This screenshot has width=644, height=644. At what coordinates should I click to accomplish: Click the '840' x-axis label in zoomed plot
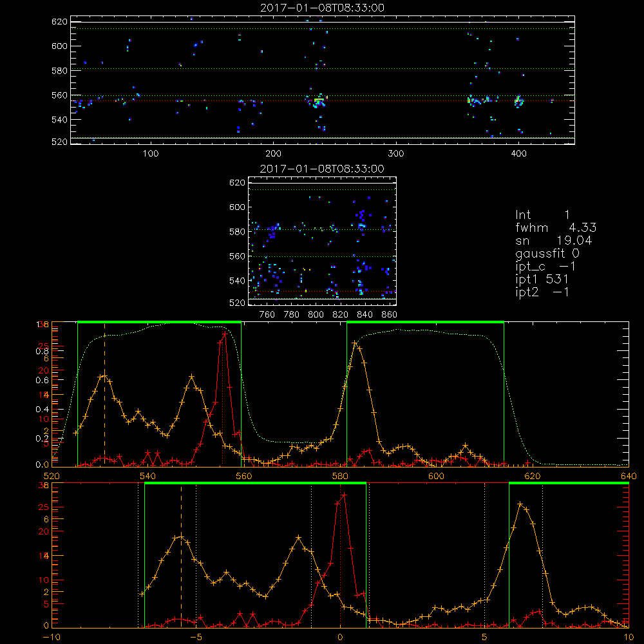click(365, 315)
